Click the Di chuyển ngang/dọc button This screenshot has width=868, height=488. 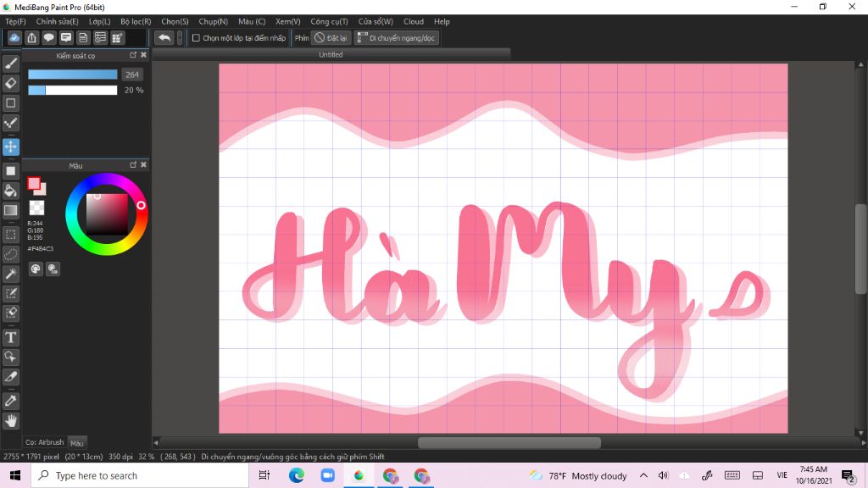coord(396,38)
